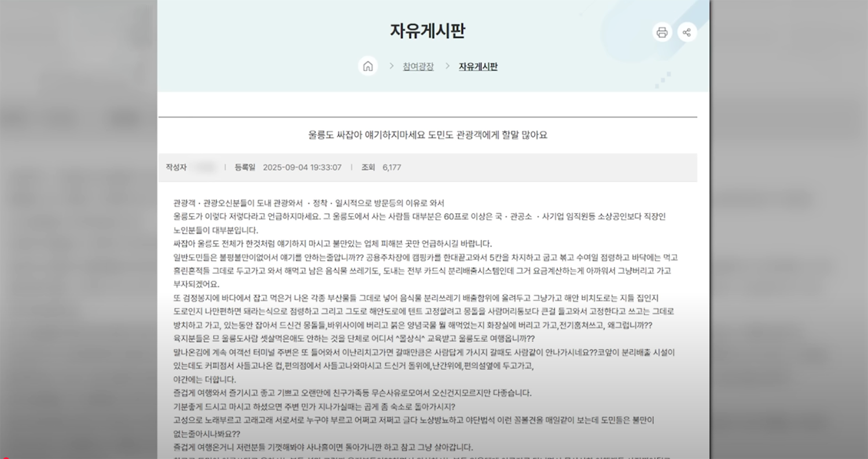The height and width of the screenshot is (459, 868).
Task: Click the post title about 울릉도
Action: click(x=427, y=135)
